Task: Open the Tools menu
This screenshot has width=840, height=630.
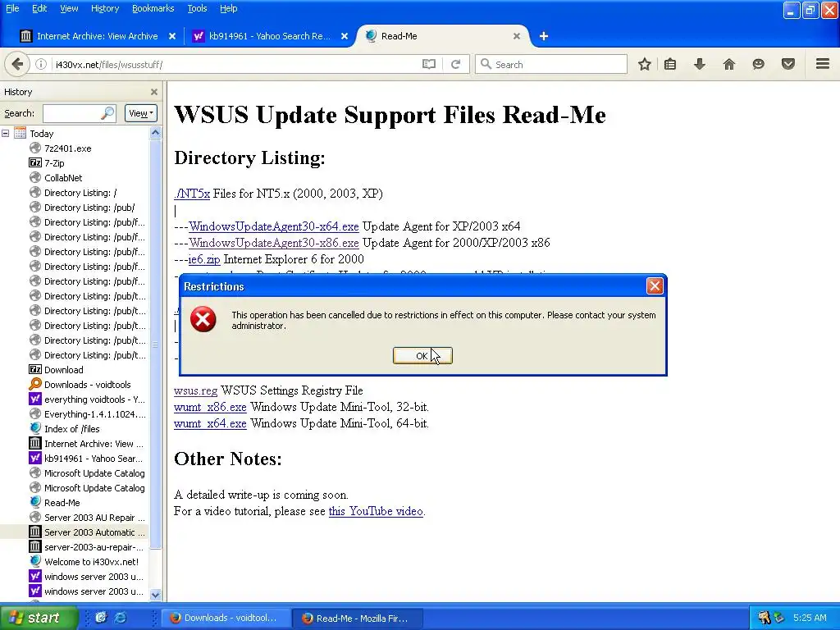Action: (x=197, y=8)
